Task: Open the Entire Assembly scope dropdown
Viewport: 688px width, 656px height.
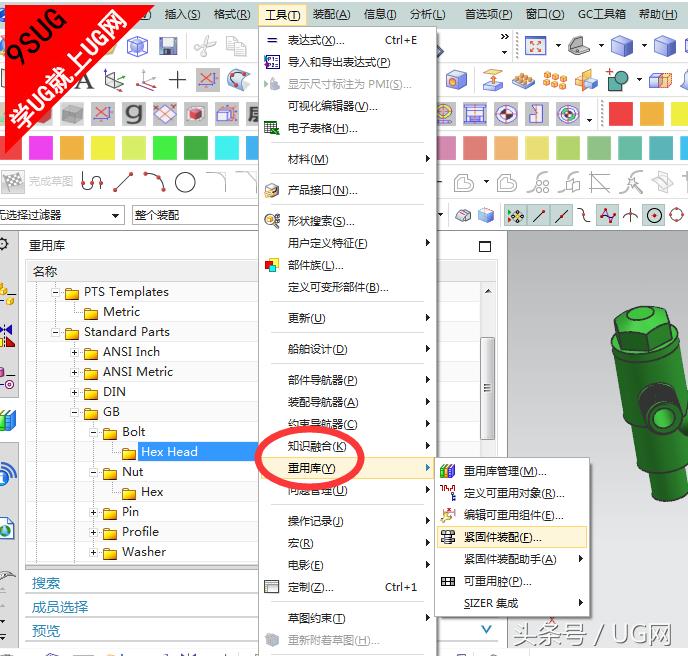Action: [195, 215]
